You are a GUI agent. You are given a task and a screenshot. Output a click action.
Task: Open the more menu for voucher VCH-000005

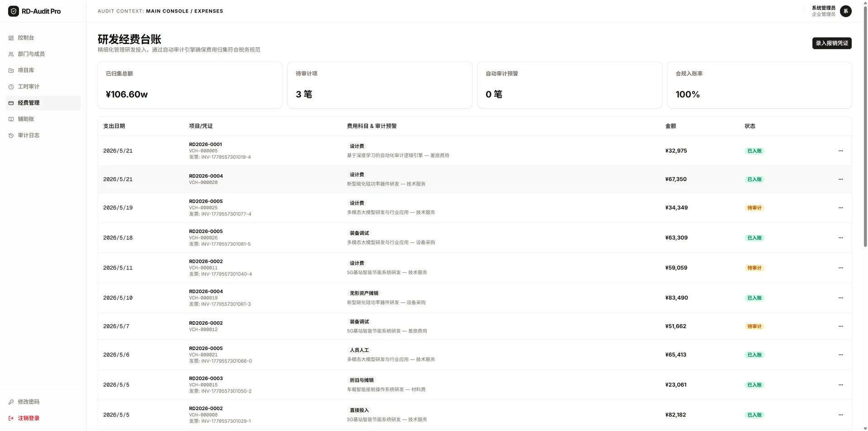(x=840, y=151)
